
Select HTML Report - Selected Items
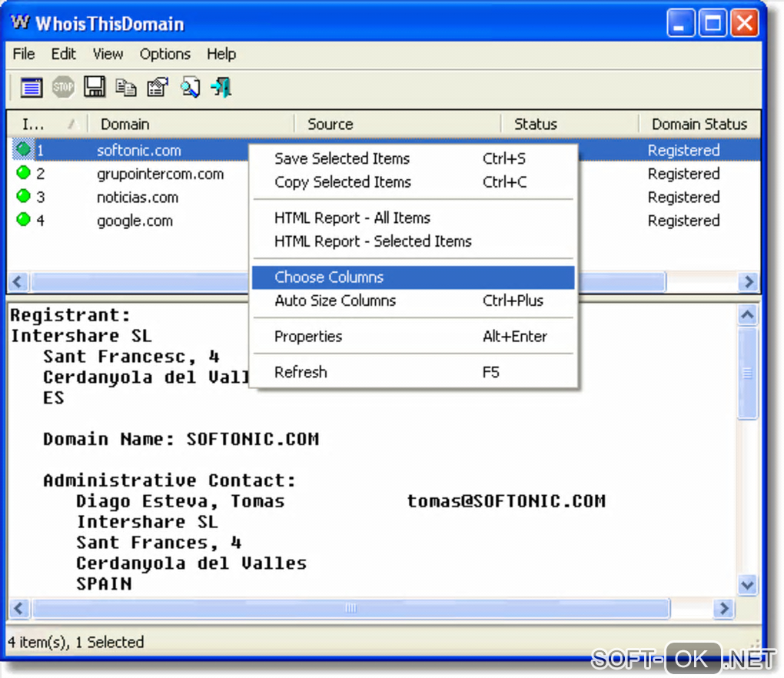[413, 241]
